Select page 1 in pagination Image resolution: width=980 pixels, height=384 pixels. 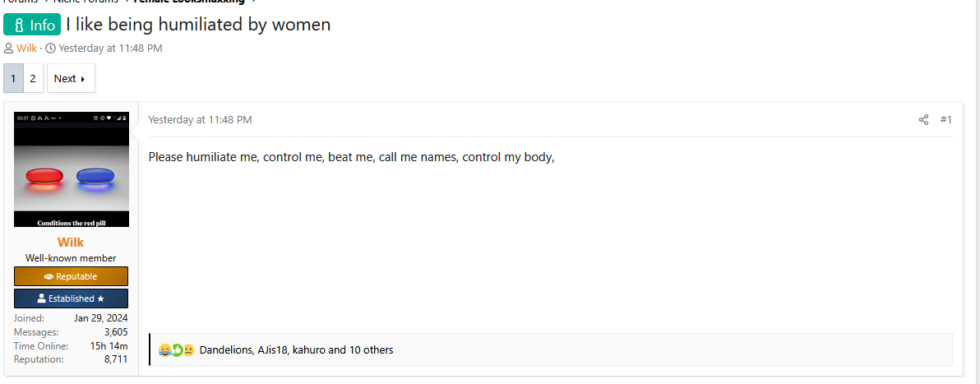(13, 78)
